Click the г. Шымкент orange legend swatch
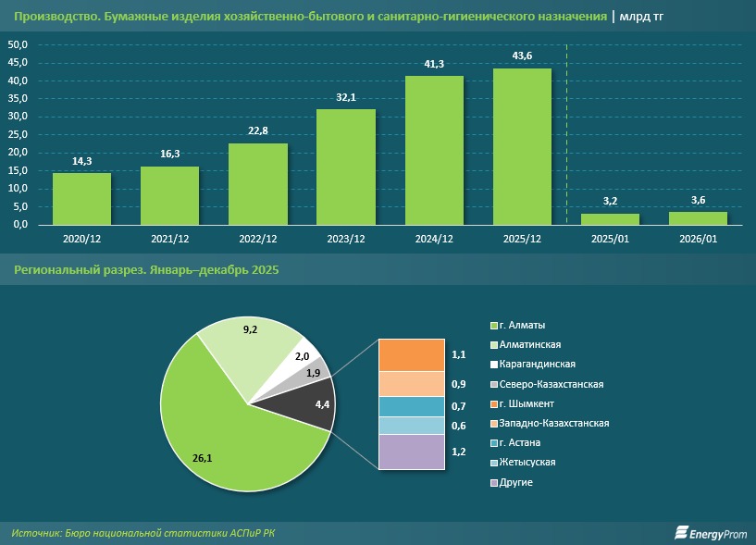This screenshot has width=756, height=545. [493, 404]
